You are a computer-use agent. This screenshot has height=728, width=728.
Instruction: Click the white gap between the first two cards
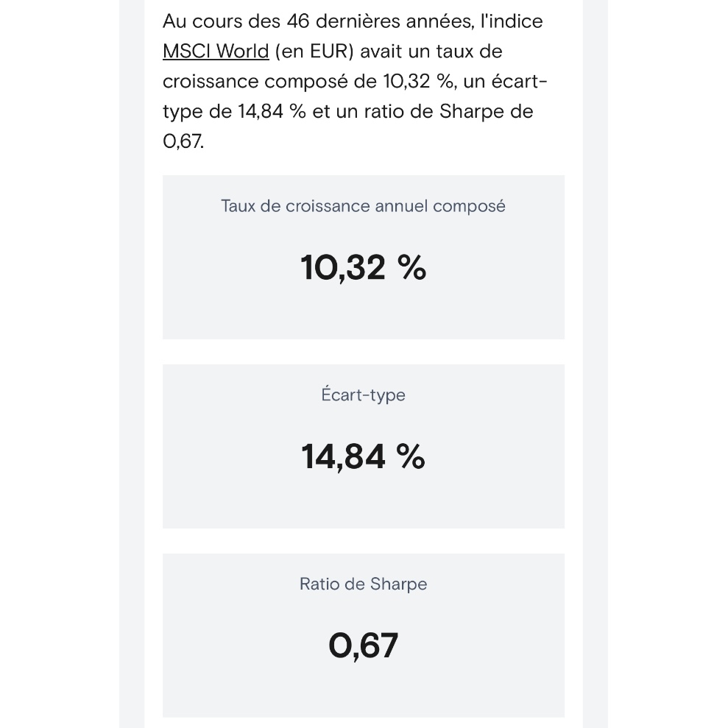click(x=363, y=352)
